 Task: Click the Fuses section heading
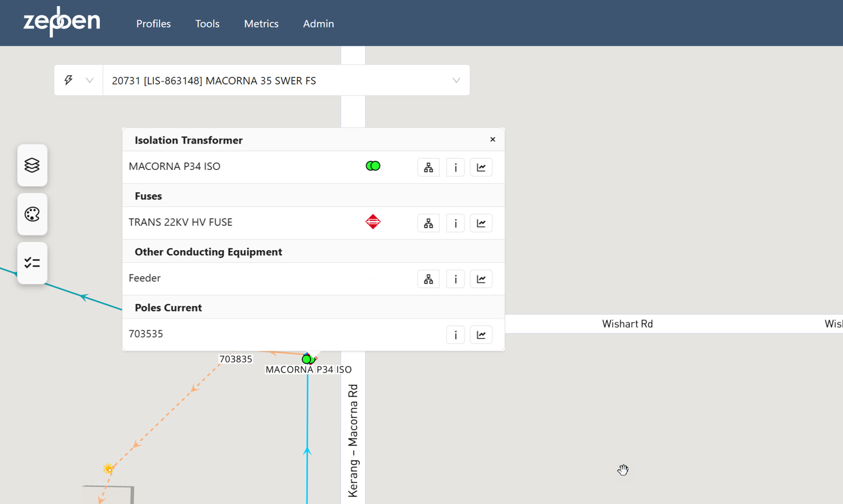149,196
